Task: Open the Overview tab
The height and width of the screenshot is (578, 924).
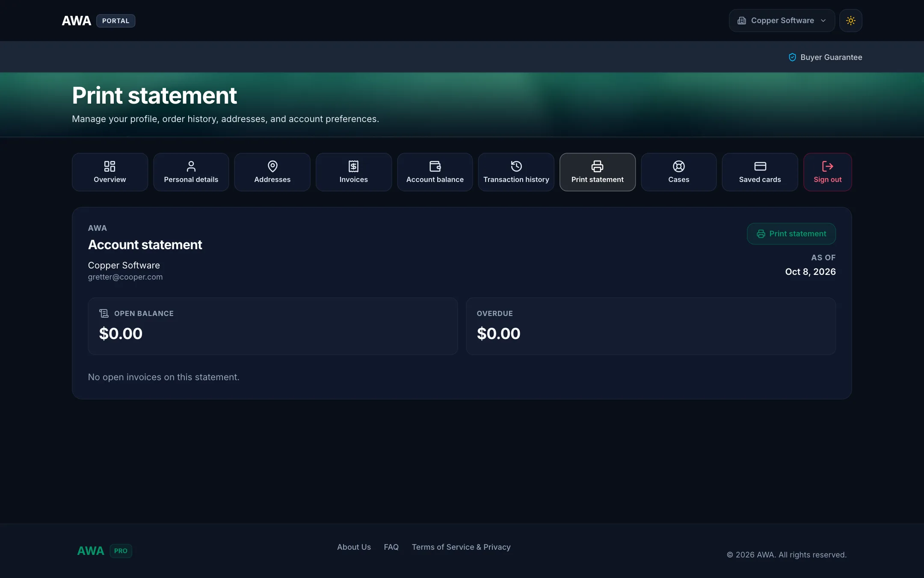Action: [110, 172]
